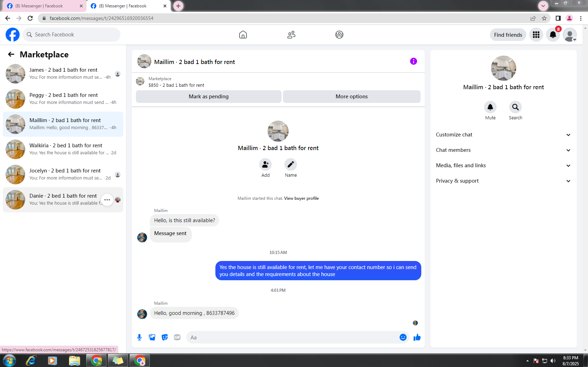Open File Explorer from taskbar
Screen dimensions: 588x367
pyautogui.click(x=75, y=360)
